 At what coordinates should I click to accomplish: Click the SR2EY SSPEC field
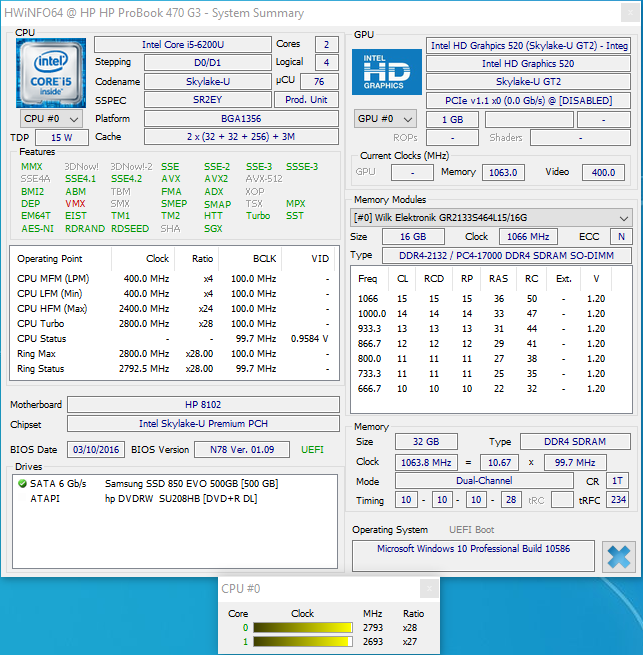click(208, 100)
